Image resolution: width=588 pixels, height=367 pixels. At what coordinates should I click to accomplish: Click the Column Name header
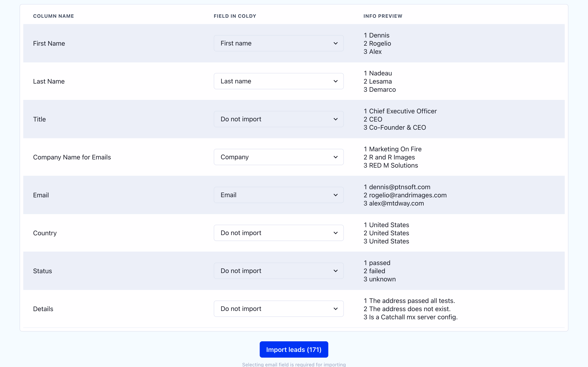point(53,16)
